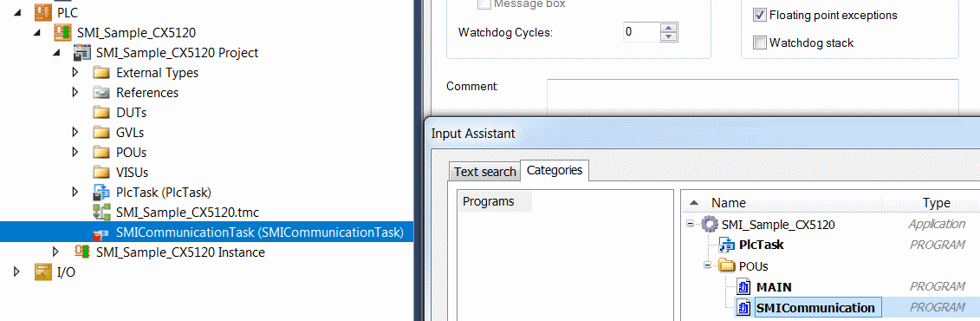Expand the SMI_Sample_CX5120 Instance node

point(55,252)
